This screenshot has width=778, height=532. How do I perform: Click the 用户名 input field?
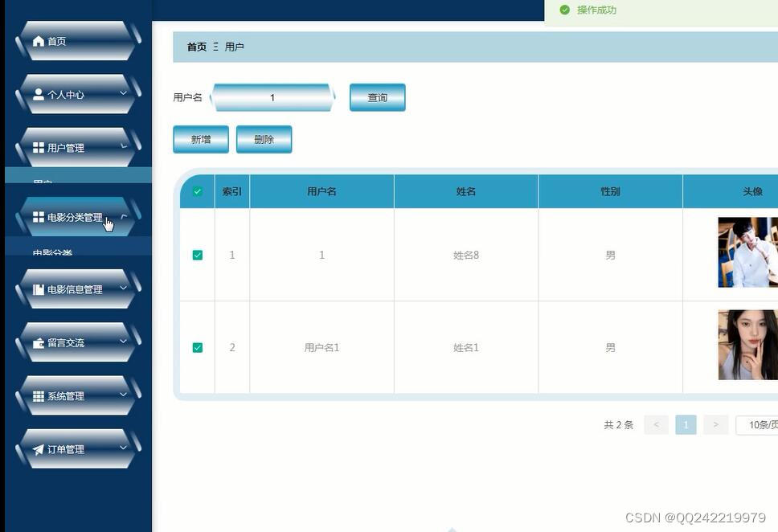point(272,96)
